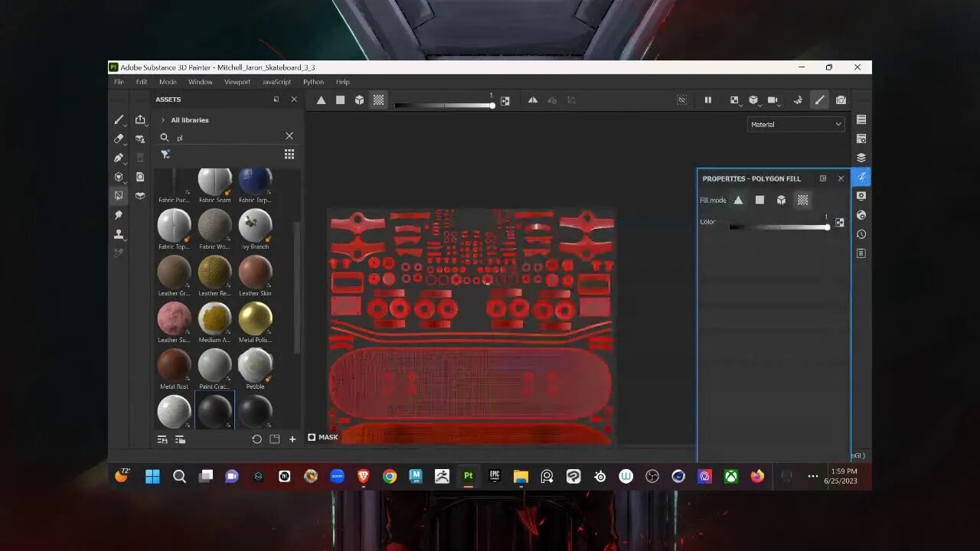The width and height of the screenshot is (980, 551).
Task: Open the Edit menu
Action: coord(142,82)
